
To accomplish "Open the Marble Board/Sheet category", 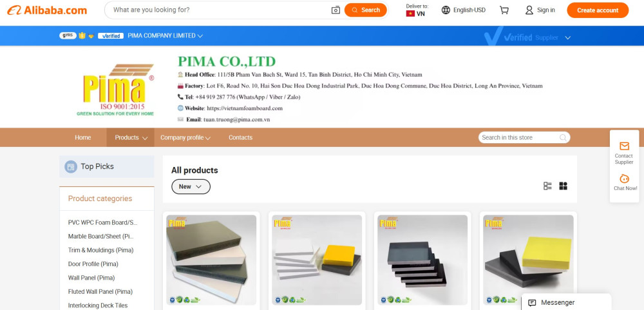I will pyautogui.click(x=101, y=237).
